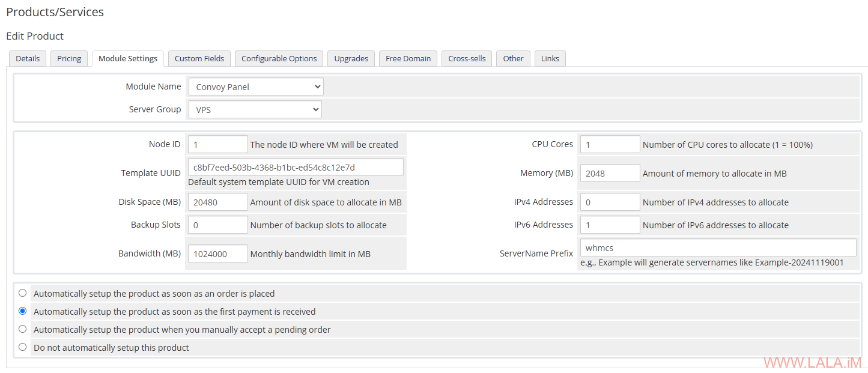The image size is (868, 373).
Task: Expand the Server Group dropdown
Action: click(255, 109)
